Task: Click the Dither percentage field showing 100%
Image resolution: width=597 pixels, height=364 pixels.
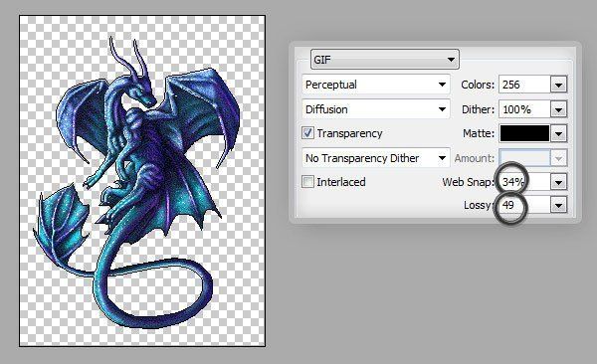Action: coord(524,109)
